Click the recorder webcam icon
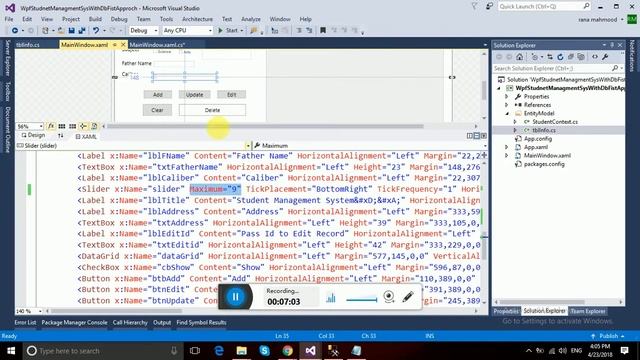The image size is (640, 360). (389, 297)
